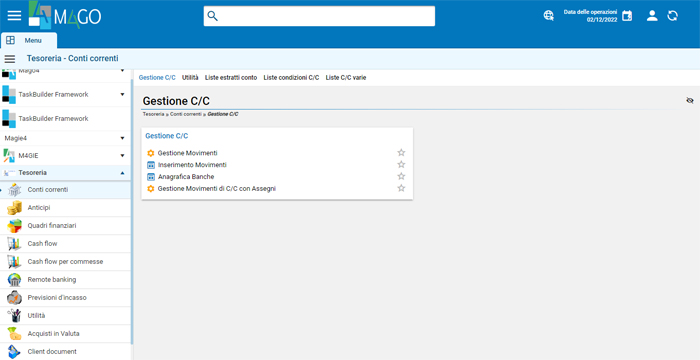Click the M4GIE module icon
The width and height of the screenshot is (700, 360).
8,155
